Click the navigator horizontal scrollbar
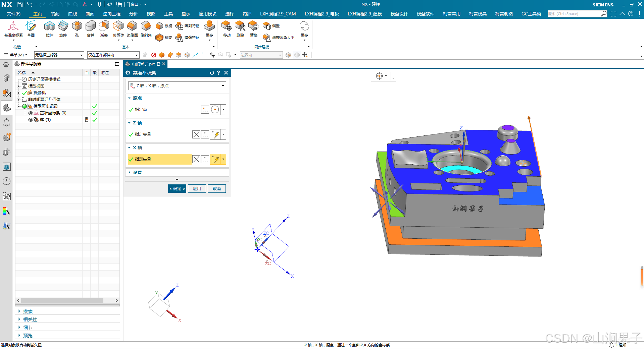The width and height of the screenshot is (644, 349). (x=62, y=301)
